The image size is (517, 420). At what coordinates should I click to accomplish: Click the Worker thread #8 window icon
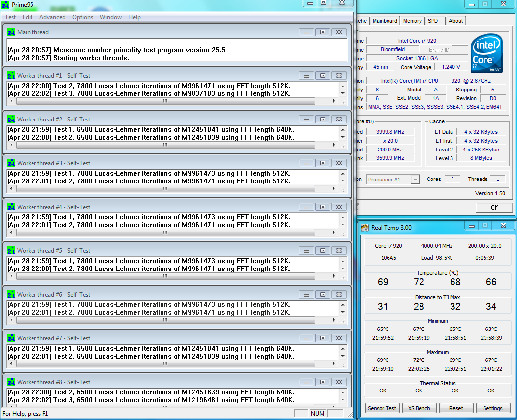tap(11, 382)
